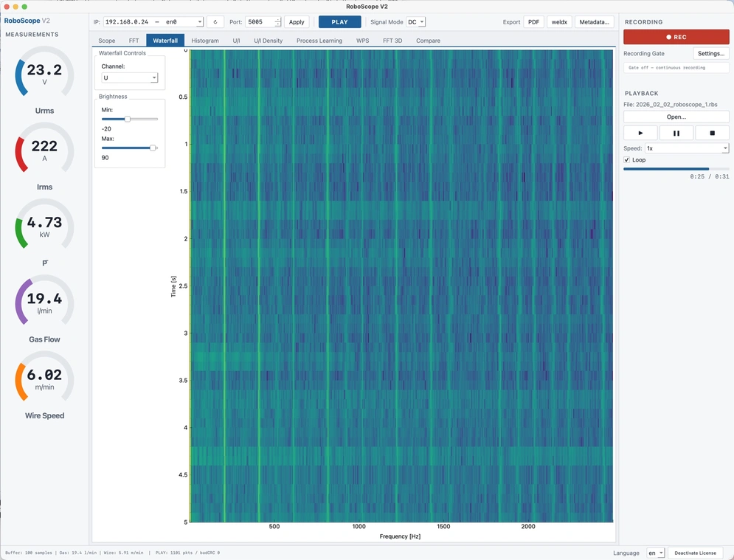Click the Wire Speed gauge
The image size is (734, 560).
click(44, 378)
